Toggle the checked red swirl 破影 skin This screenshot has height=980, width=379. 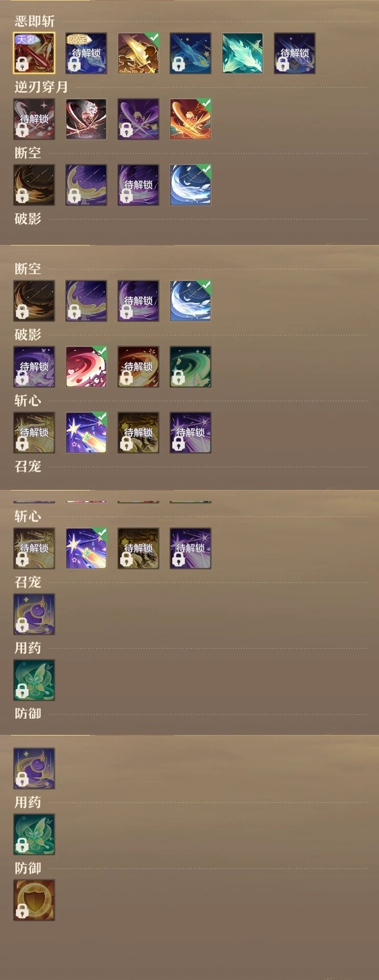(86, 367)
